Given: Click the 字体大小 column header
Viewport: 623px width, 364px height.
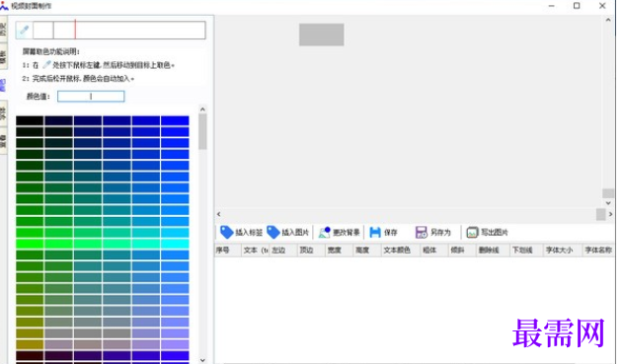Looking at the screenshot, I should [559, 251].
